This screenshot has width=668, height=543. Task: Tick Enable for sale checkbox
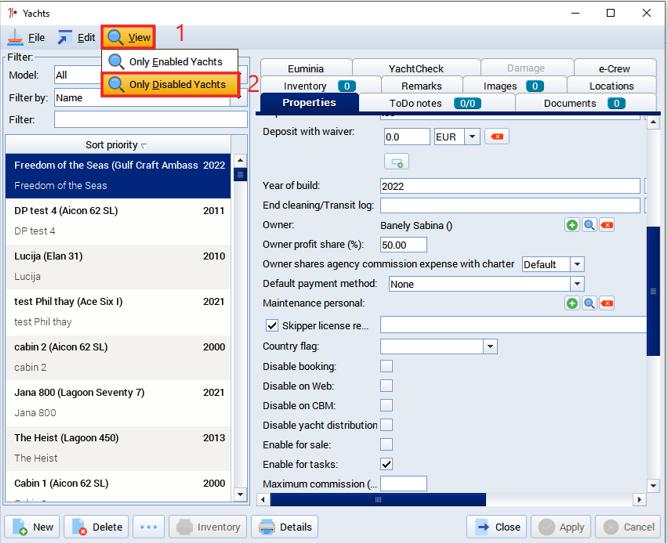[386, 445]
